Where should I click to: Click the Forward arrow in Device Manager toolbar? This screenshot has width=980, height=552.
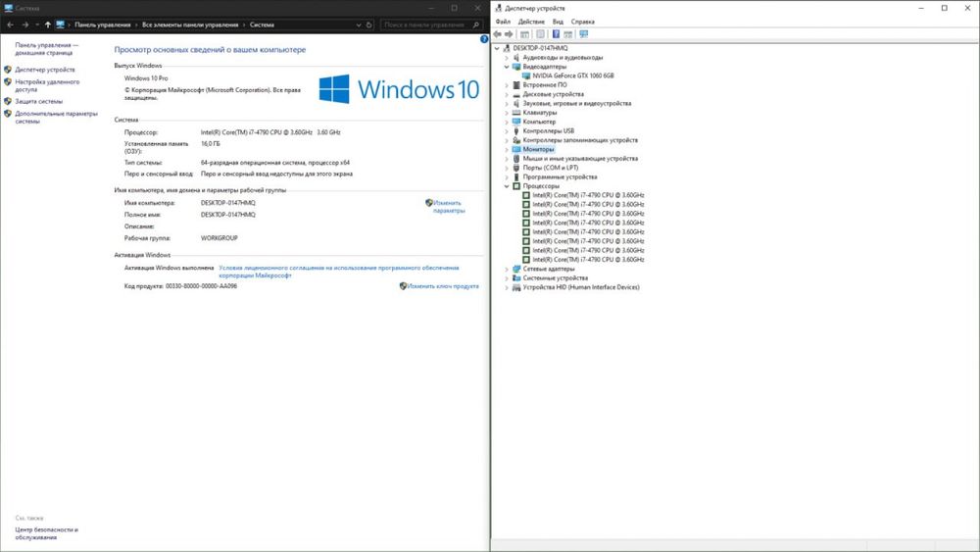[509, 34]
